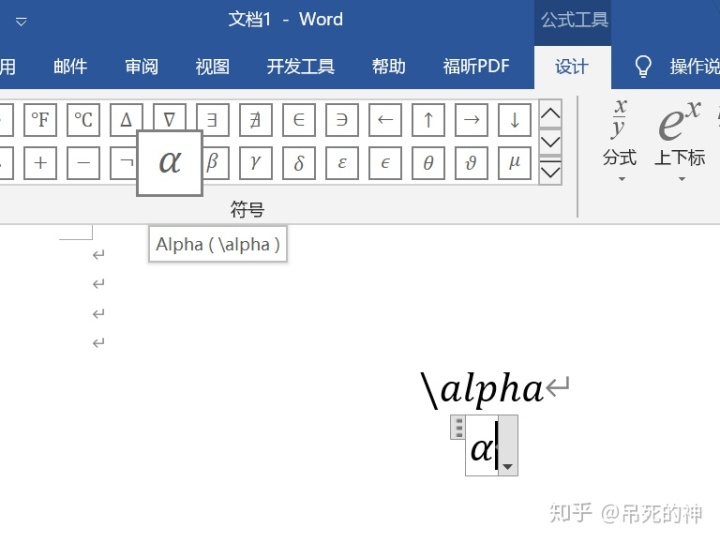The width and height of the screenshot is (720, 543).
Task: Switch to the 福昕PDF tab
Action: (476, 67)
